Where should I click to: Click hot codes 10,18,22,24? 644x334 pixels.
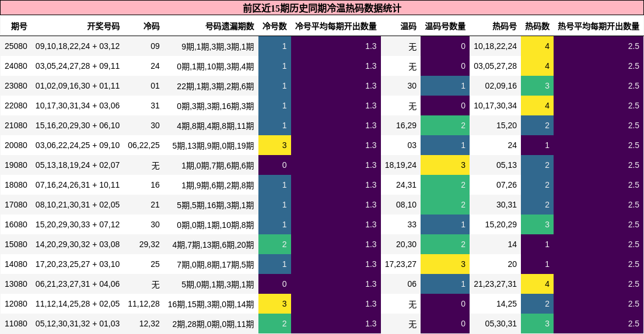(x=495, y=47)
